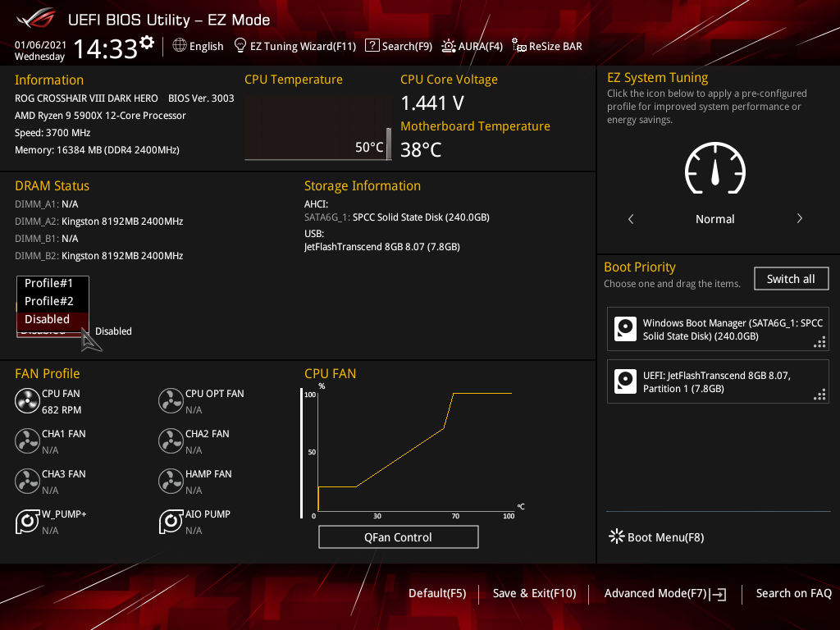Viewport: 840px width, 630px height.
Task: Click the EZ System Tuning gauge icon
Action: tap(714, 168)
